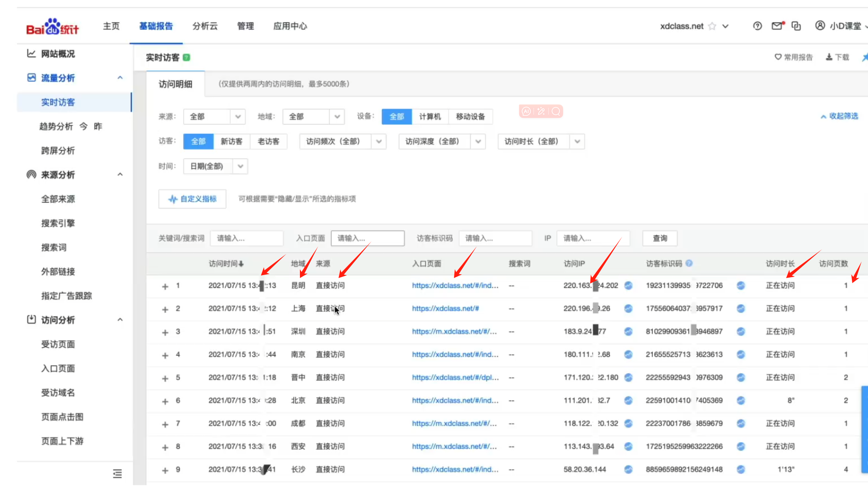The image size is (868, 487).
Task: Expand row 1 with the plus icon
Action: tap(165, 287)
